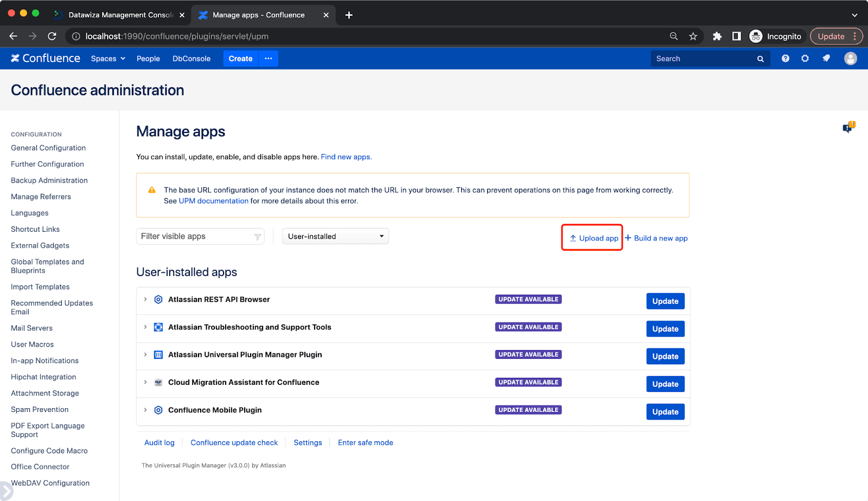This screenshot has width=868, height=501.
Task: Expand the Confluence Mobile Plugin row
Action: coord(145,410)
